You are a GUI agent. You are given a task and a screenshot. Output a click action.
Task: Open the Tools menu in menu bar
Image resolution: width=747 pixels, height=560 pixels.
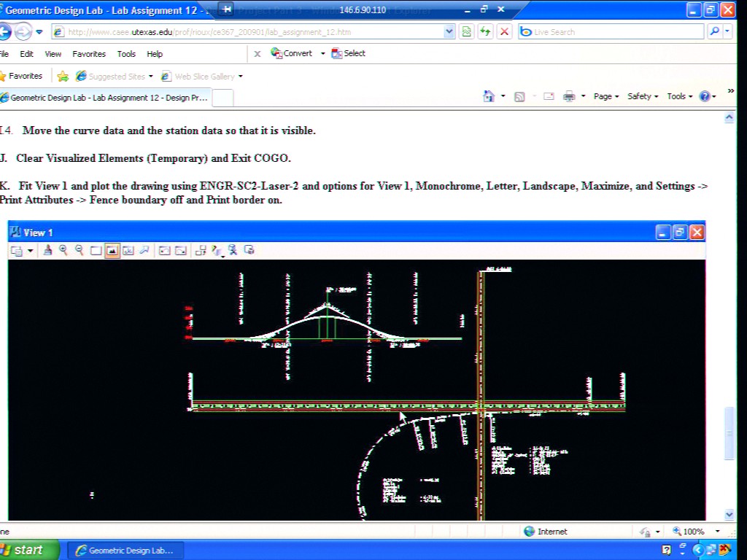click(126, 54)
